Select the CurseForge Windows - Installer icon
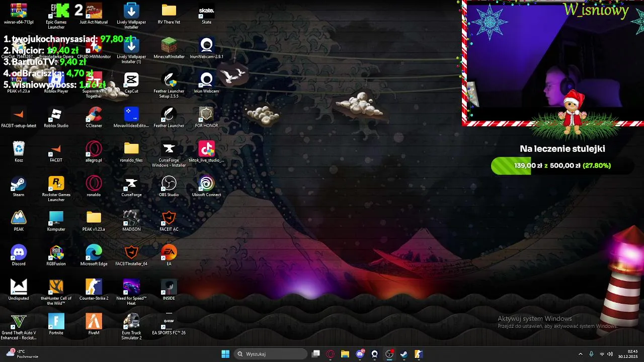The image size is (644, 362). coord(169,154)
